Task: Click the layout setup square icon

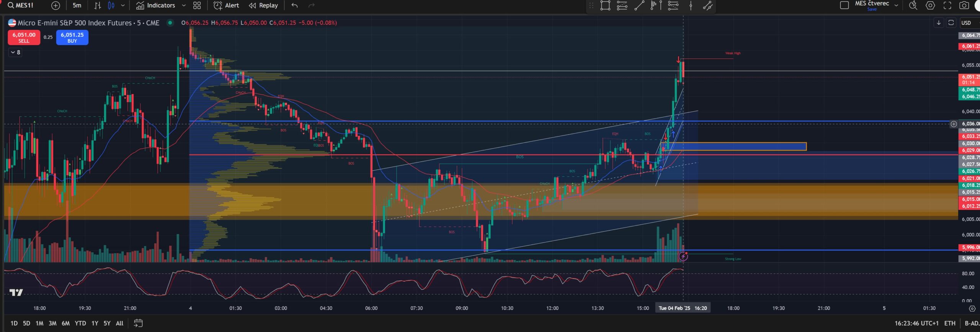Action: click(x=844, y=5)
